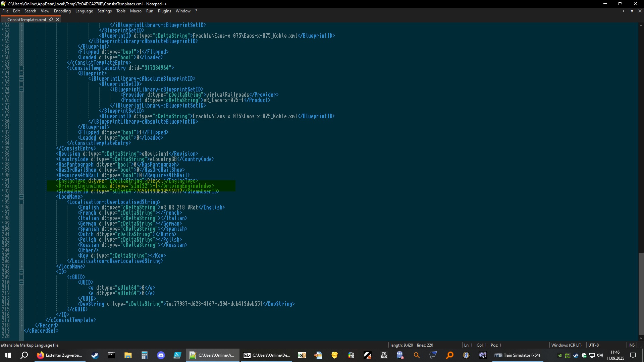This screenshot has height=362, width=644.
Task: Click the volume speaker tray icon
Action: 600,355
